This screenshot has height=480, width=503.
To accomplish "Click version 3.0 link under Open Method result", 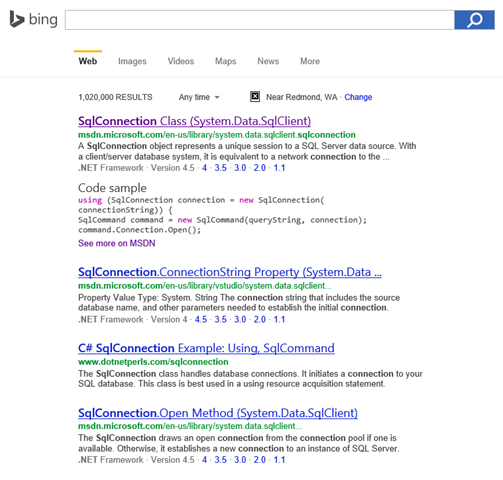I will click(240, 460).
